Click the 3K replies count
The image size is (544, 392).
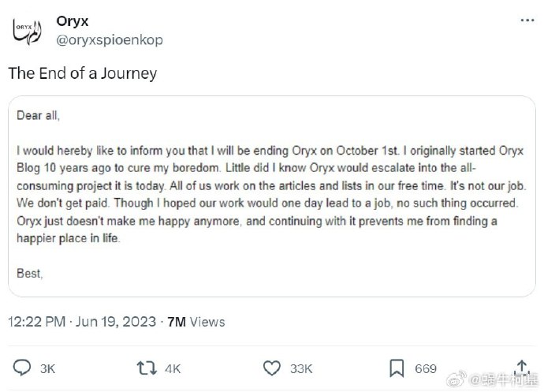click(x=47, y=368)
